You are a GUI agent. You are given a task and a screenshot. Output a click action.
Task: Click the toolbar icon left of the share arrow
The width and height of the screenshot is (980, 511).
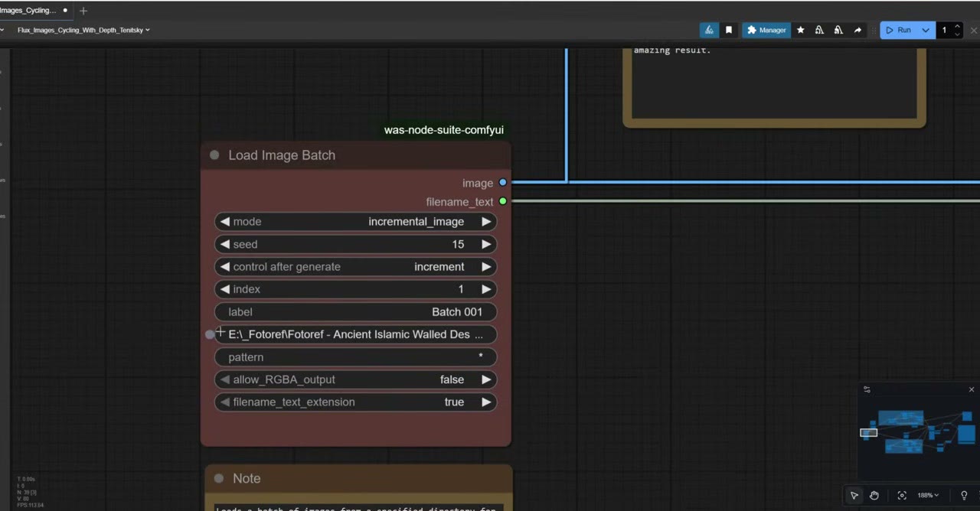(x=838, y=30)
